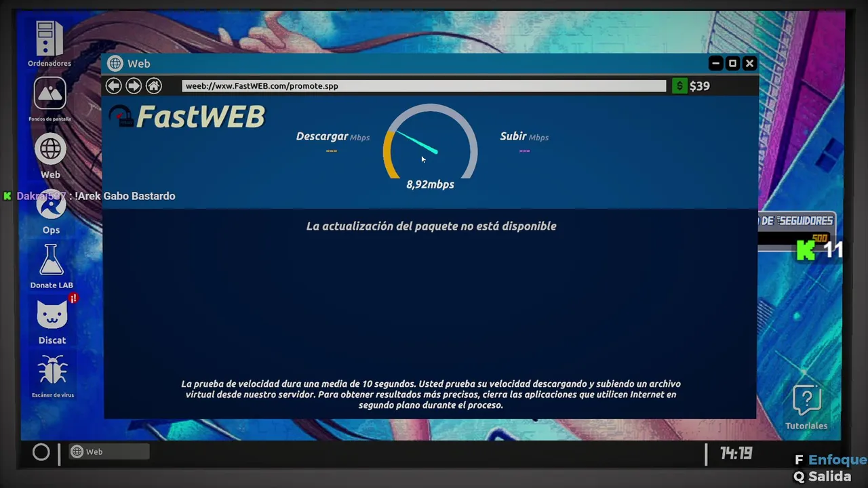Click the red notification badge on Discat
Viewport: 868px width, 488px height.
[73, 298]
